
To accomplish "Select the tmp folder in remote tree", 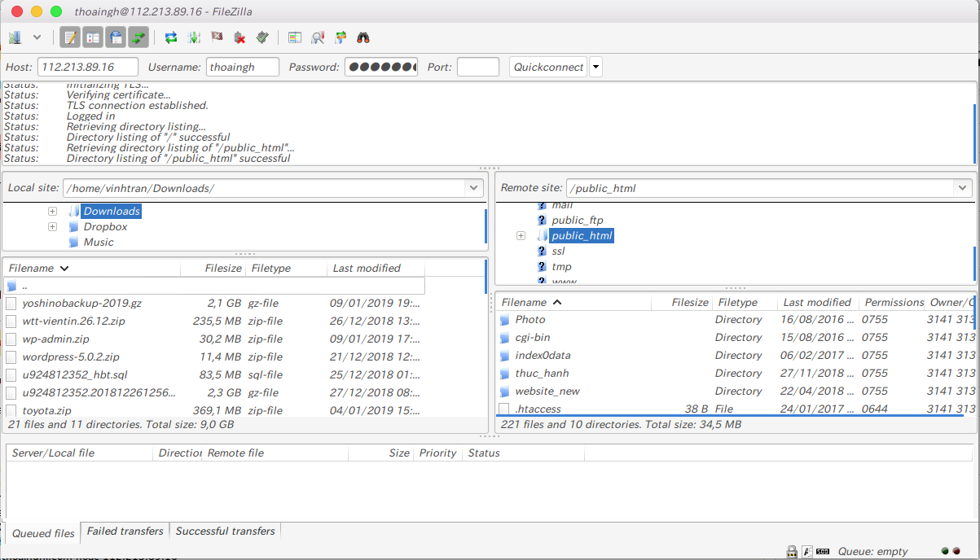I will tap(561, 266).
